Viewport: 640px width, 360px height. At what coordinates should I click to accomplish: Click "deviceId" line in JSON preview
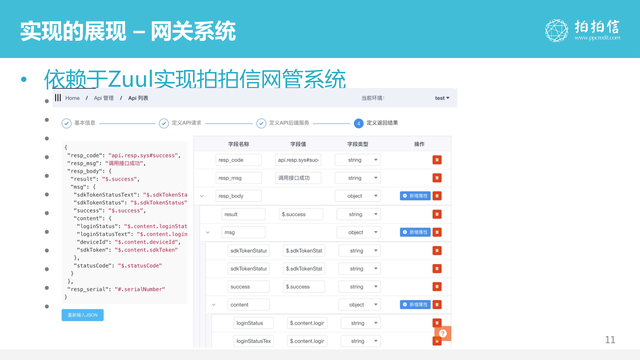click(x=129, y=242)
